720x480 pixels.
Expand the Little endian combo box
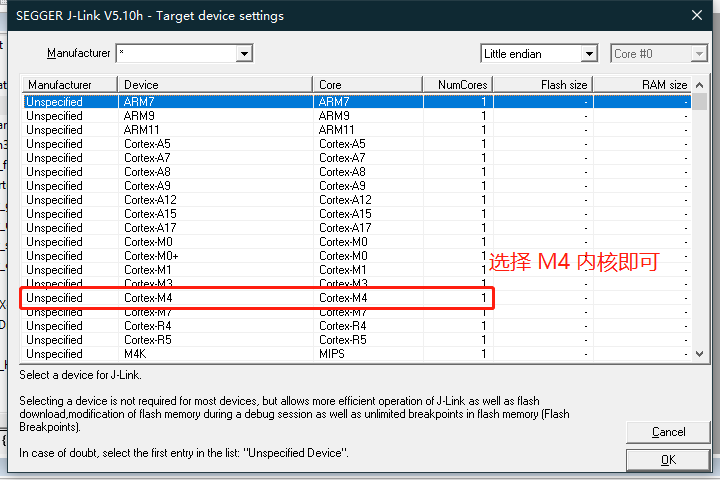click(x=590, y=53)
